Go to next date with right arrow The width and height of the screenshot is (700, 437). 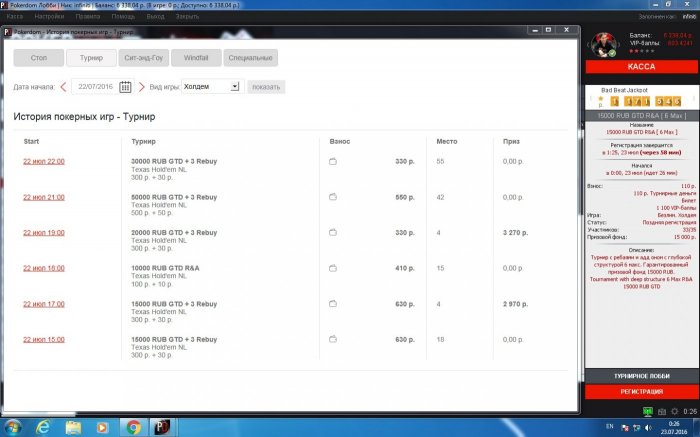(142, 87)
